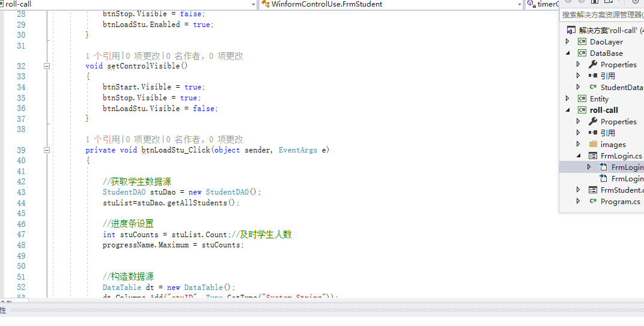The image size is (644, 326).
Task: Select the images folder label
Action: point(613,145)
